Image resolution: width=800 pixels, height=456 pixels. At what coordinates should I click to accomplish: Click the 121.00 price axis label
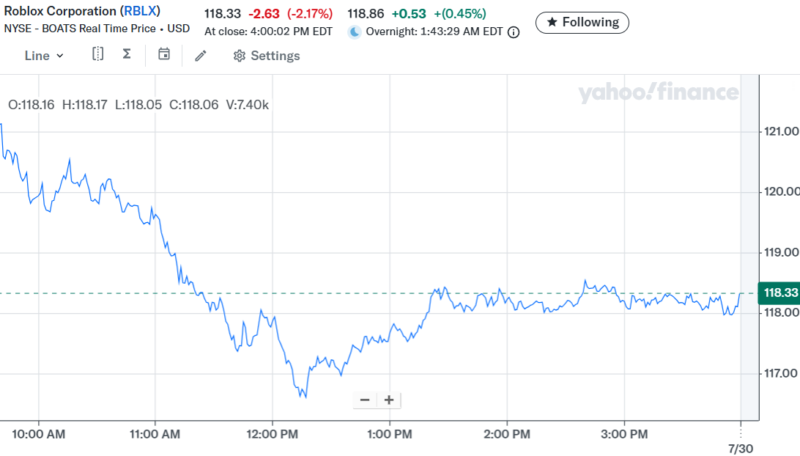pyautogui.click(x=780, y=131)
